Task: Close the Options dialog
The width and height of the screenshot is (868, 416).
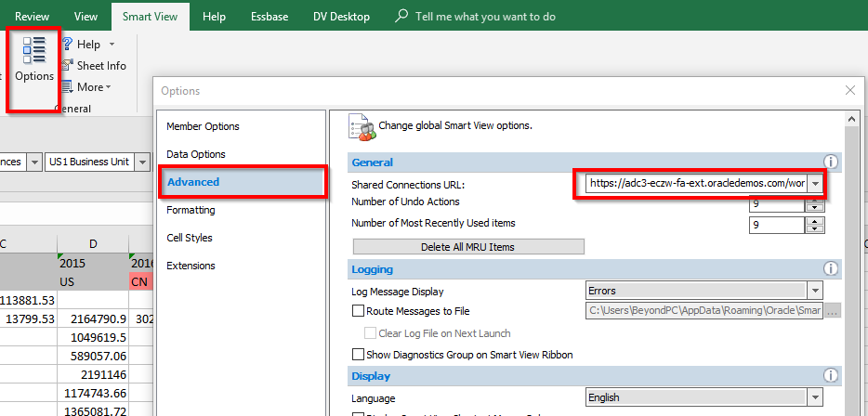Action: coord(850,91)
